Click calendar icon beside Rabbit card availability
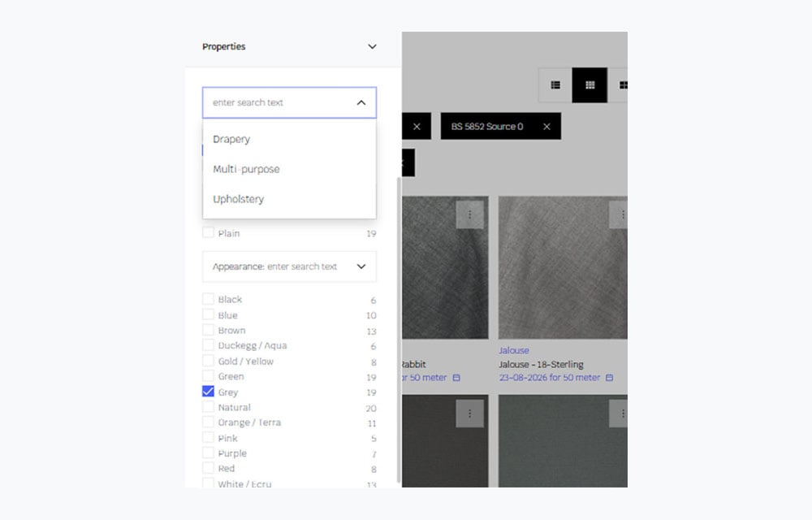 456,378
